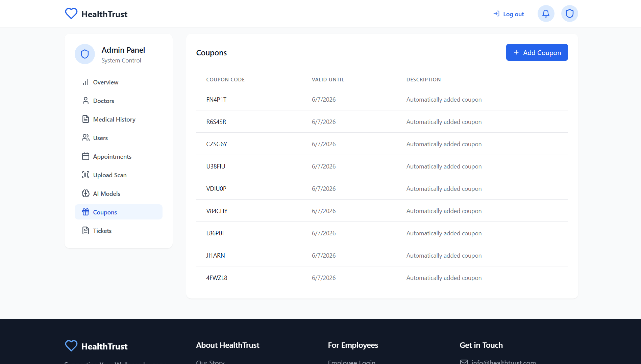Click the AI Models brain icon

pos(85,193)
